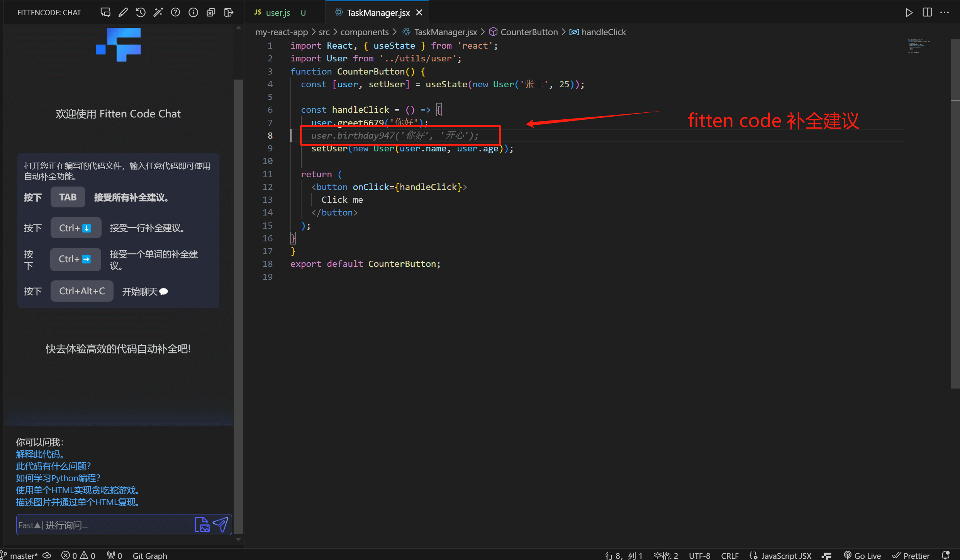Click the '解释此代码' suggestion link
This screenshot has height=560, width=960.
coord(40,454)
